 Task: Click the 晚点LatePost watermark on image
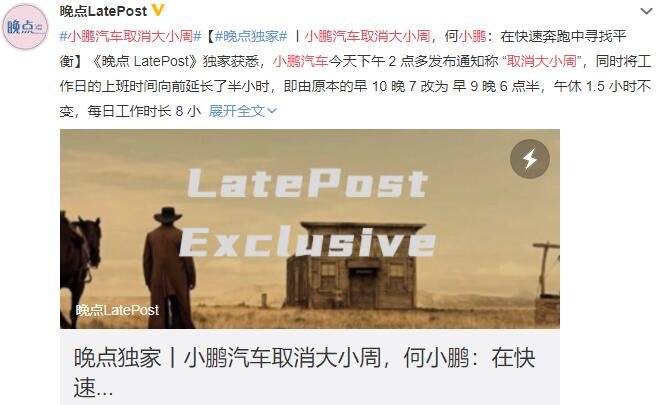pos(117,310)
